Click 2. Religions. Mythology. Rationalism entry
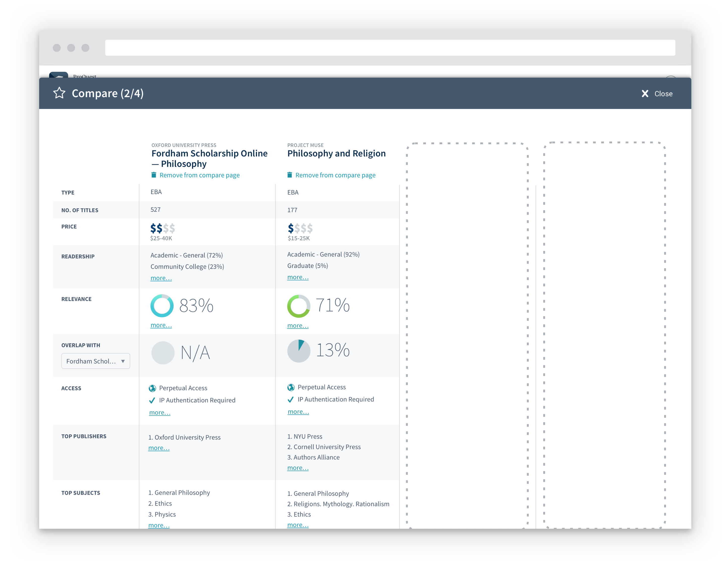Image resolution: width=728 pixels, height=566 pixels. [338, 504]
